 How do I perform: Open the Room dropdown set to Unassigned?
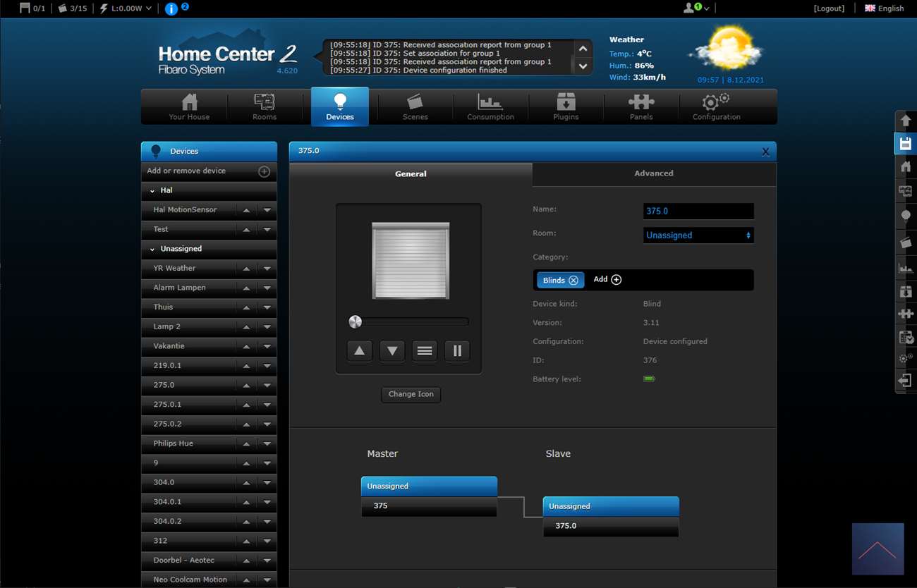698,235
